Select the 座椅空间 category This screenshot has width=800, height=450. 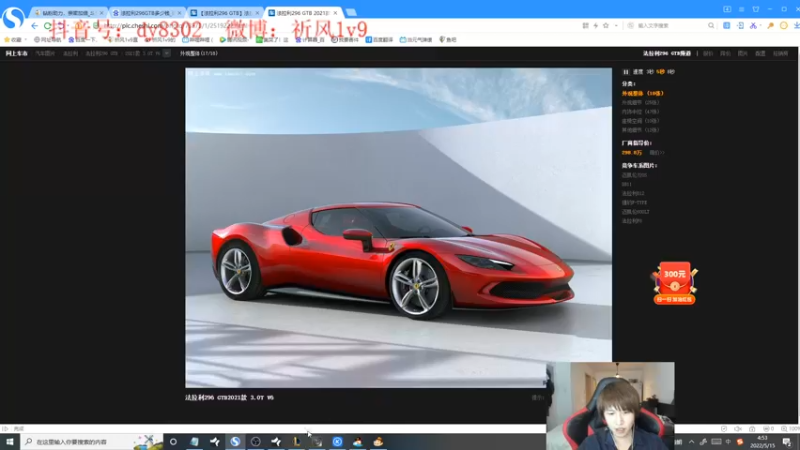640,121
